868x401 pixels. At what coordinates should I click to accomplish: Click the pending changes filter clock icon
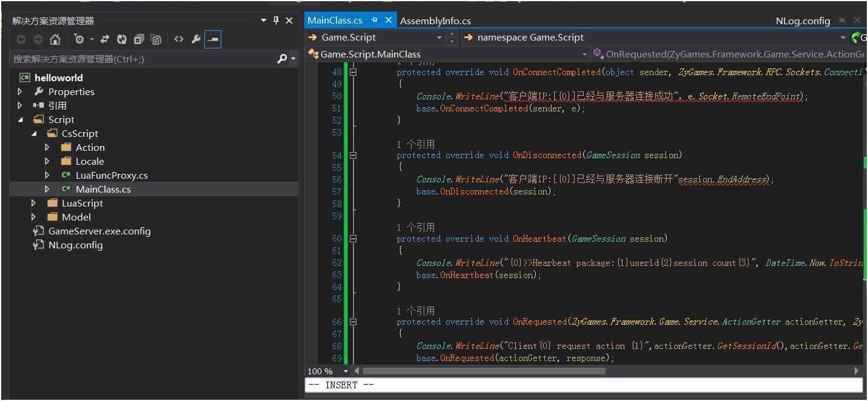pos(79,39)
